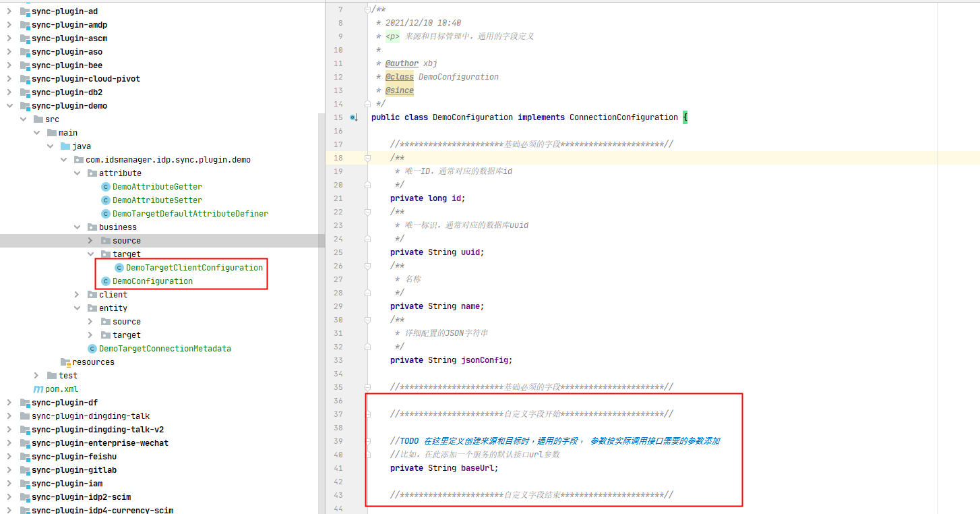980x514 pixels.
Task: Select DemoAttributeSetter in the project tree
Action: [157, 200]
